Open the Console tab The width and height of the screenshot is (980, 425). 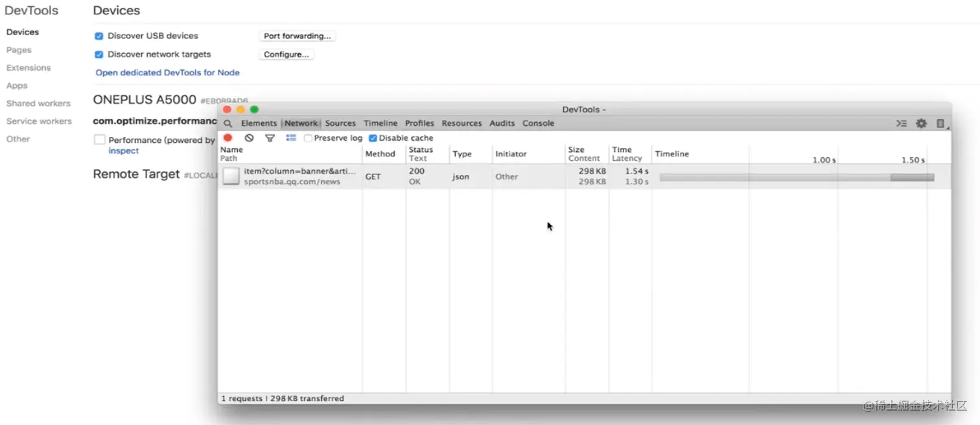coord(539,123)
